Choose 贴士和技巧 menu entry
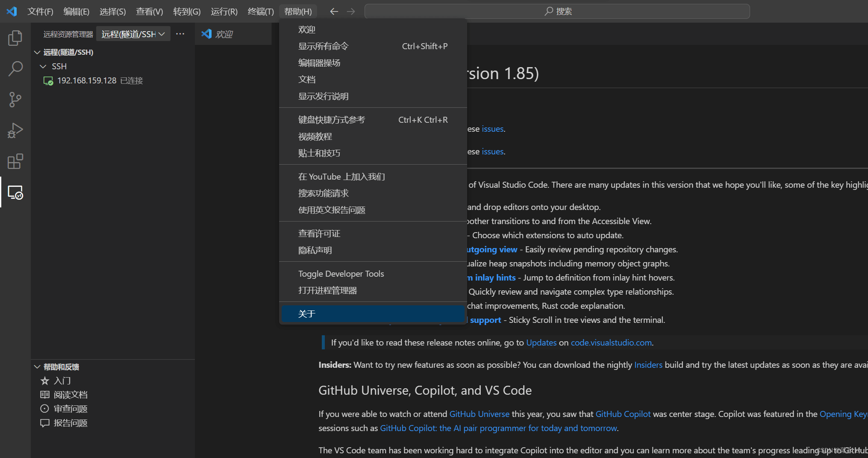The image size is (868, 458). pos(373,153)
